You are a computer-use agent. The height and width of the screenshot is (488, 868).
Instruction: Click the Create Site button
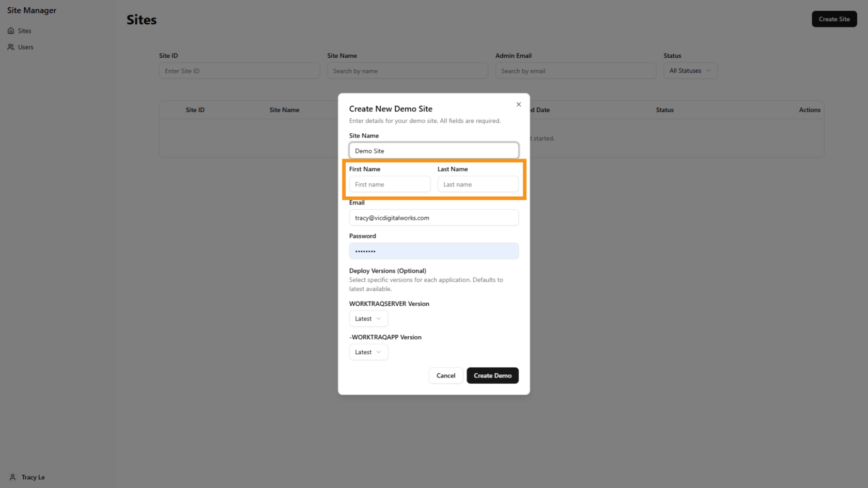[x=834, y=19]
